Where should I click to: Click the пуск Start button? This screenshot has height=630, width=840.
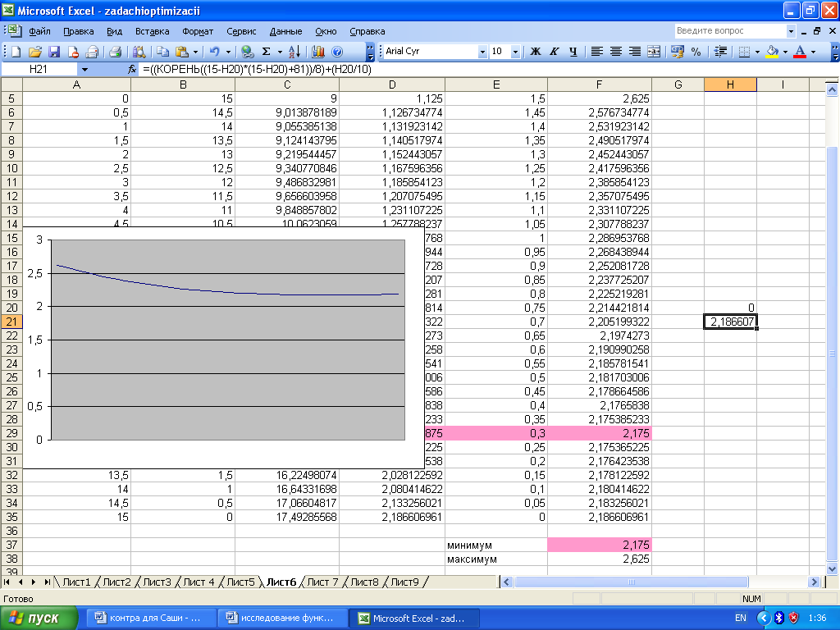[39, 618]
